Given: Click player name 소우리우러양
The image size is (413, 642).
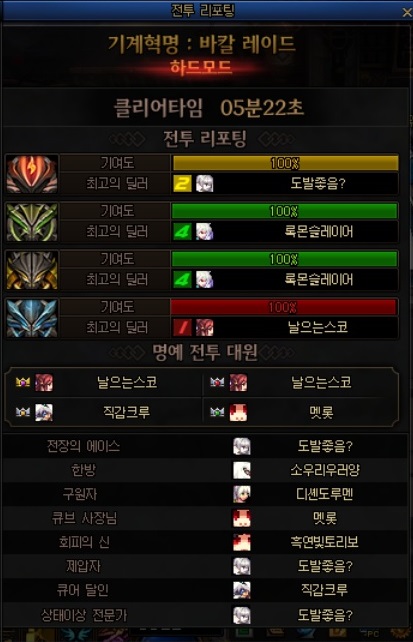Looking at the screenshot, I should coord(325,470).
